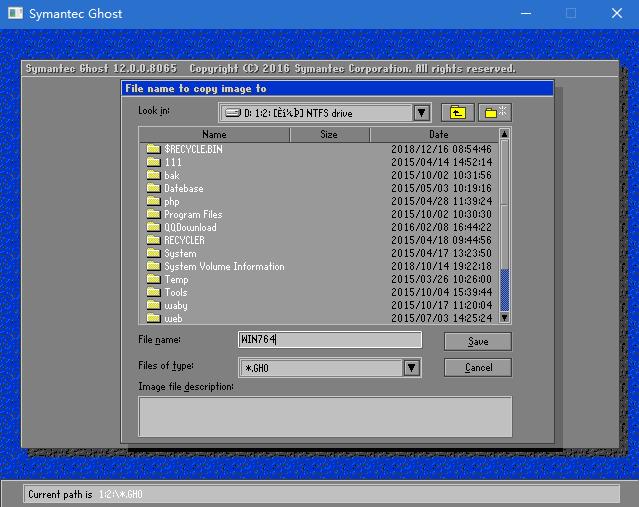Image resolution: width=639 pixels, height=507 pixels.
Task: Click the Size column header
Action: [329, 134]
